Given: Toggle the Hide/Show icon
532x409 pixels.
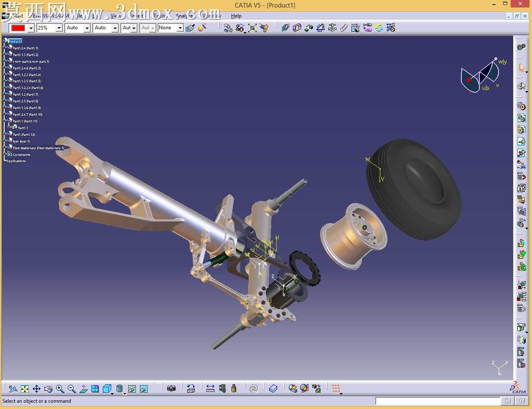Looking at the screenshot, I should click(x=132, y=389).
